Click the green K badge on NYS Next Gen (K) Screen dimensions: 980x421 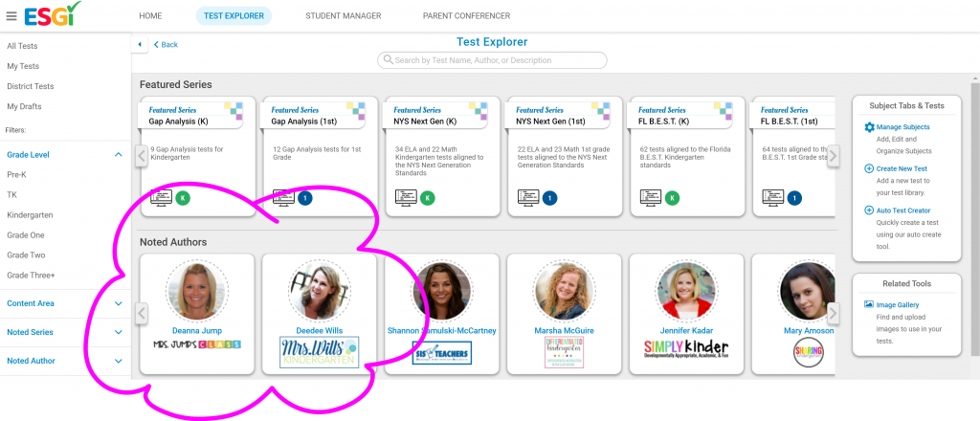[x=428, y=199]
